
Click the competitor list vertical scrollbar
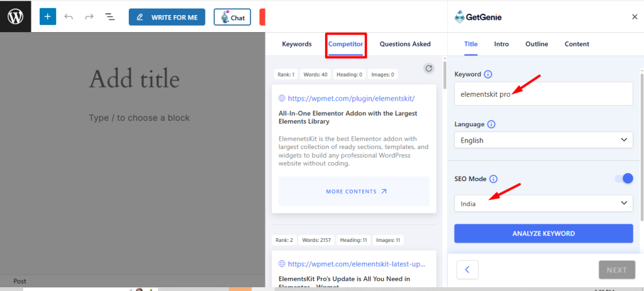(x=445, y=75)
